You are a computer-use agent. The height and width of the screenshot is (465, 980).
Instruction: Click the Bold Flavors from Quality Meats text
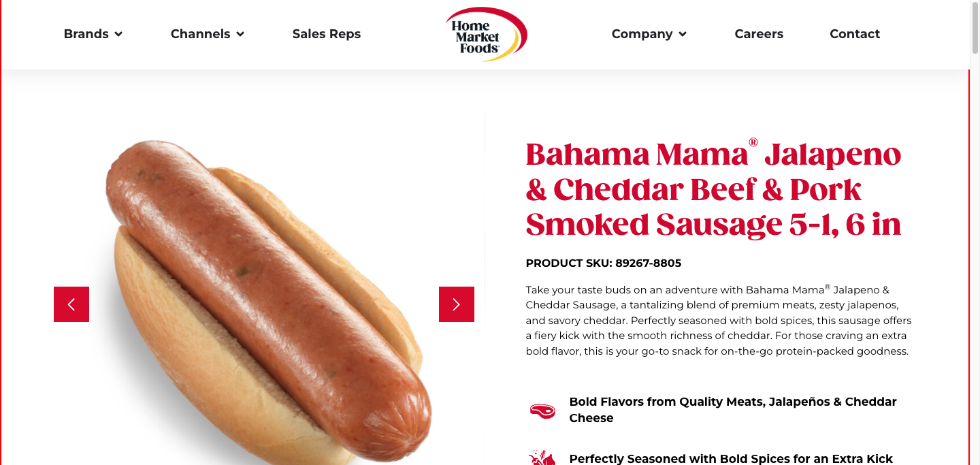point(733,410)
